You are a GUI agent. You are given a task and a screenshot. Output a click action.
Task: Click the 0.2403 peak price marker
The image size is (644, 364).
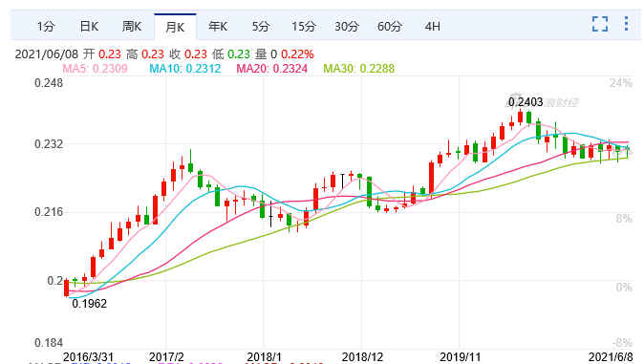pos(526,102)
